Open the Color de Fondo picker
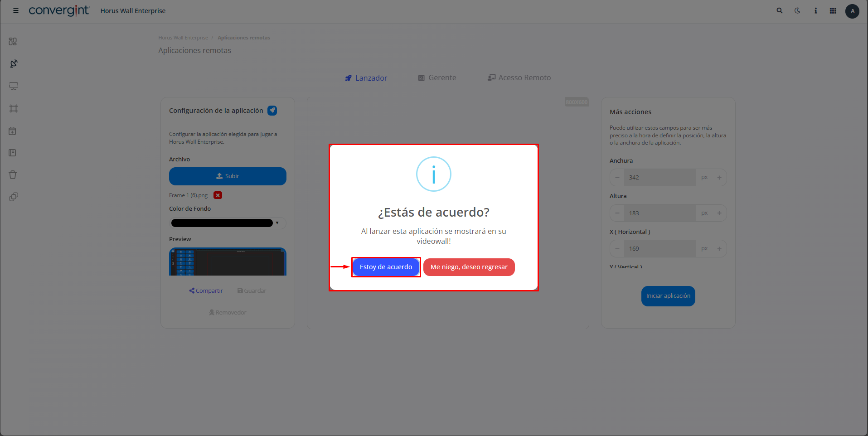The height and width of the screenshot is (436, 868). pos(222,223)
